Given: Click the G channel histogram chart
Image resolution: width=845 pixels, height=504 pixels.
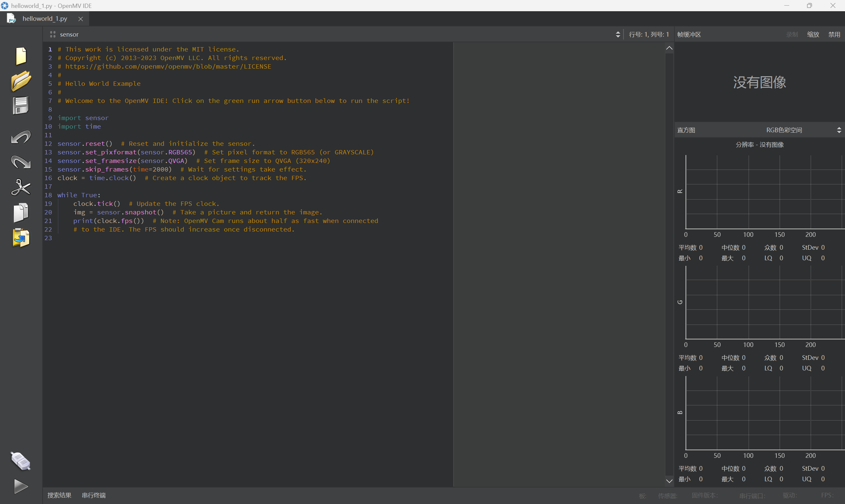Looking at the screenshot, I should pos(764,302).
